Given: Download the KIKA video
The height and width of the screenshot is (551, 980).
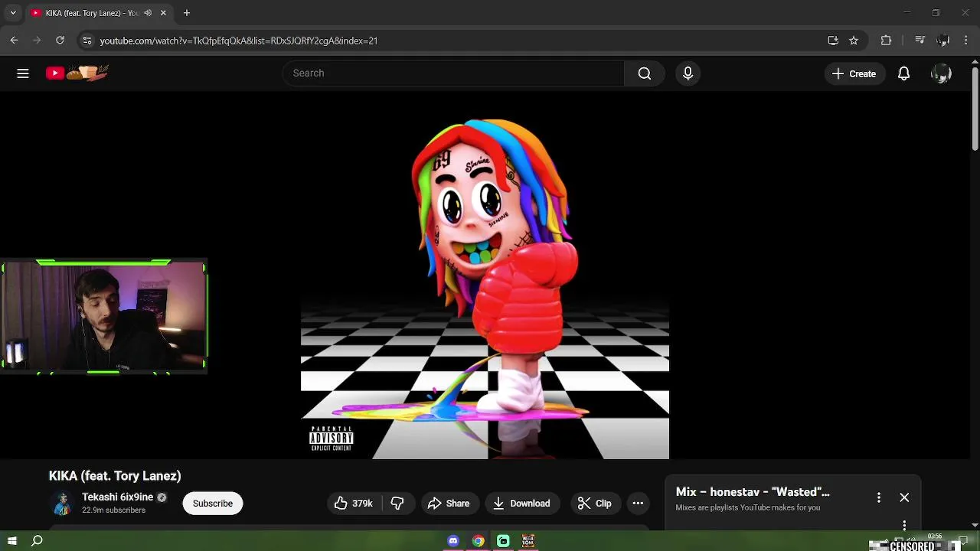Looking at the screenshot, I should coord(521,503).
